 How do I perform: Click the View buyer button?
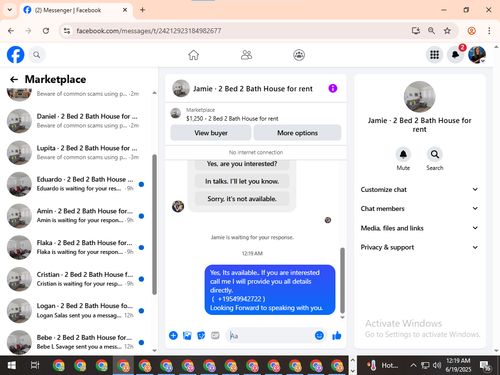pos(211,133)
